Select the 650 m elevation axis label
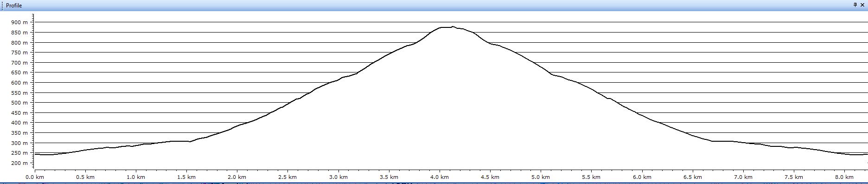The image size is (868, 184). click(19, 72)
